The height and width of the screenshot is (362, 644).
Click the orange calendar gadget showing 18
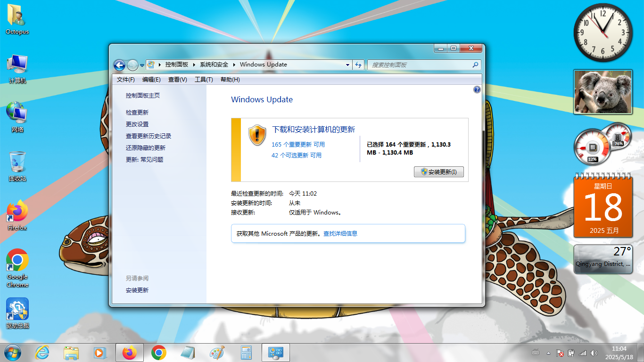click(603, 206)
